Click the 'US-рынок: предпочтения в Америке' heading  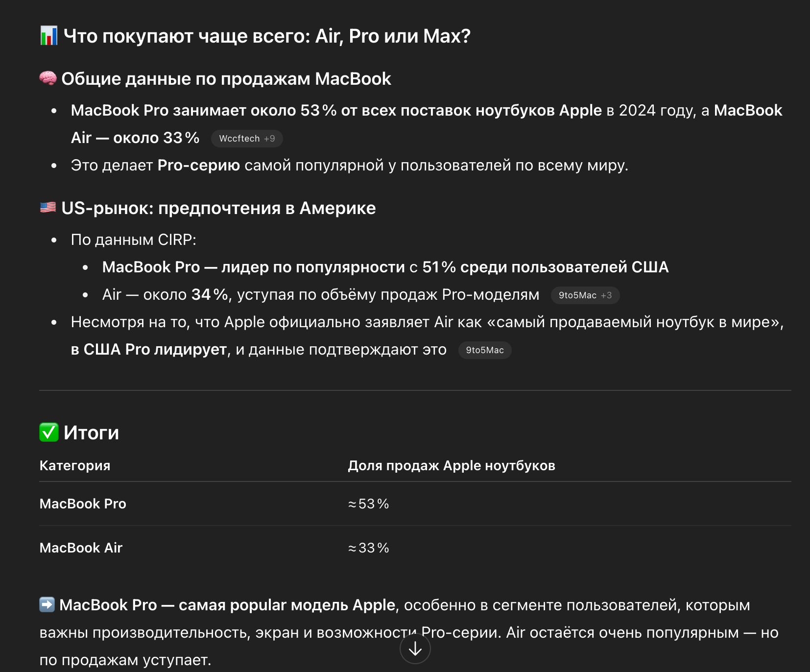218,208
